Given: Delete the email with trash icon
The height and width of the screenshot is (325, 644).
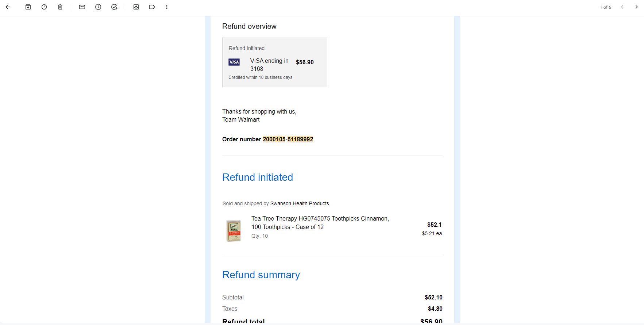Looking at the screenshot, I should tap(60, 7).
